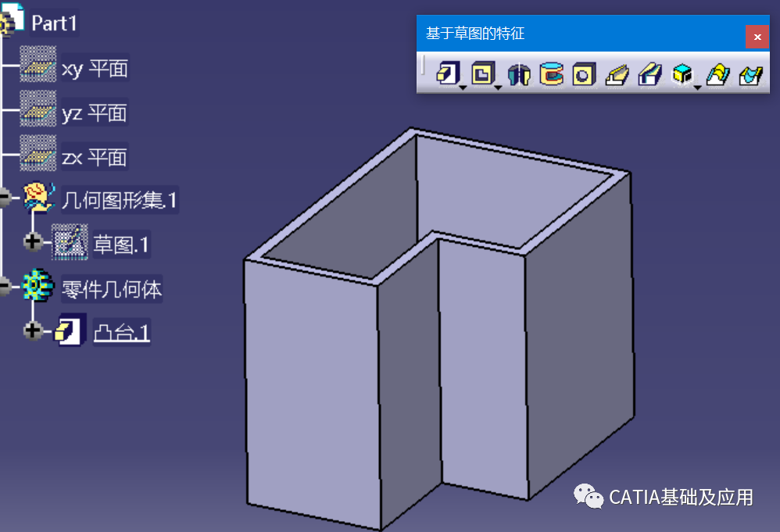Select the zx 平面 label in the tree
This screenshot has height=532, width=780.
[x=95, y=158]
